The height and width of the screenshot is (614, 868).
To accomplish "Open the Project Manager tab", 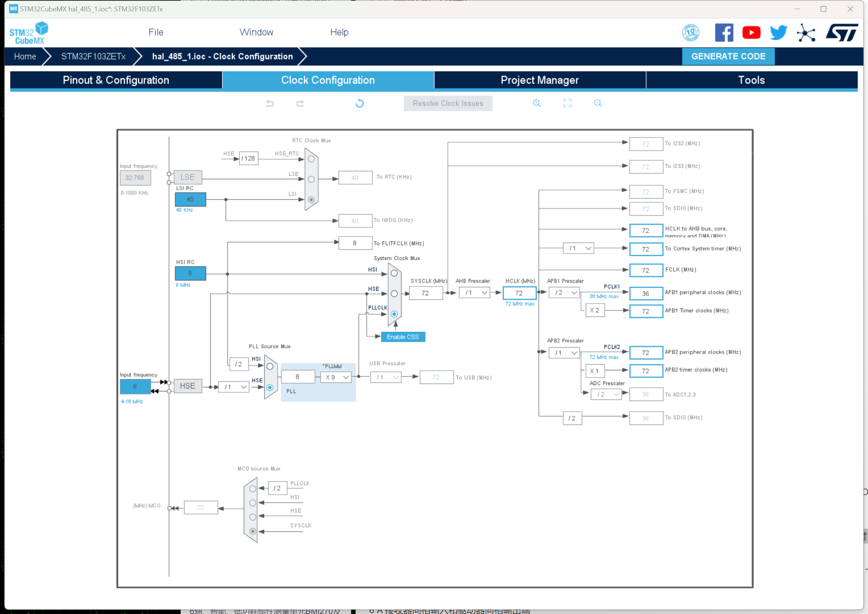I will (539, 80).
